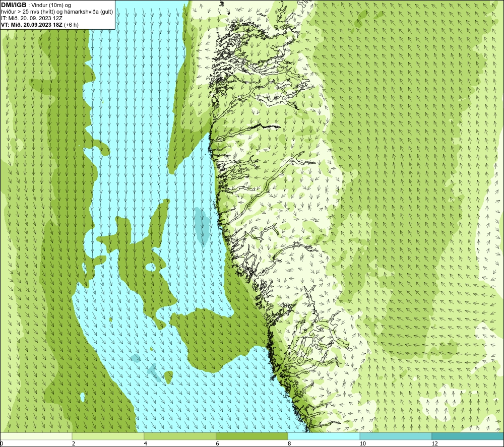Click the 0–2 m/s pale legend swatch
The width and height of the screenshot is (504, 447).
coord(36,436)
